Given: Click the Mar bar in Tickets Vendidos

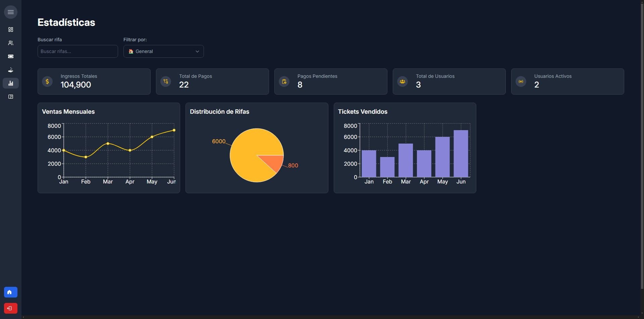Looking at the screenshot, I should pos(406,160).
